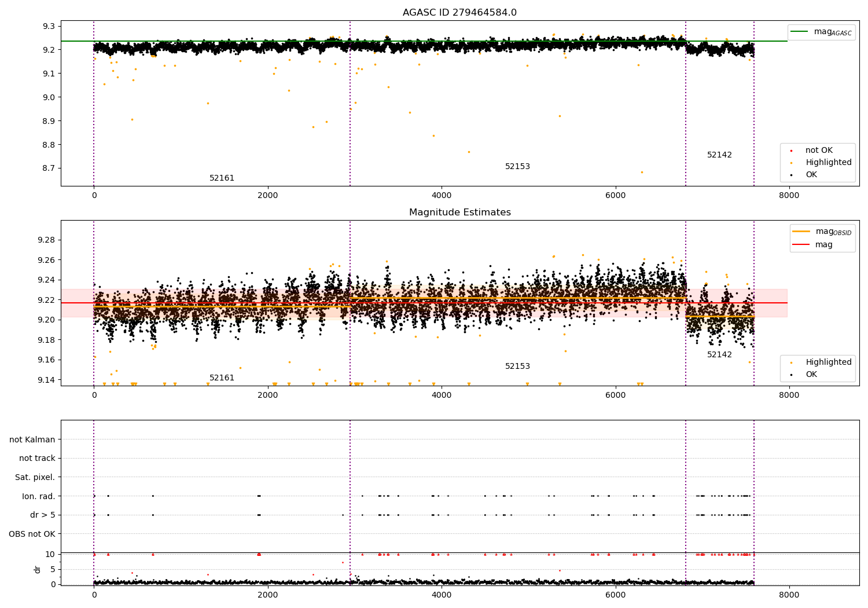This screenshot has width=868, height=608.
Task: Click the 'not Kalman' y-axis label
Action: 32,439
